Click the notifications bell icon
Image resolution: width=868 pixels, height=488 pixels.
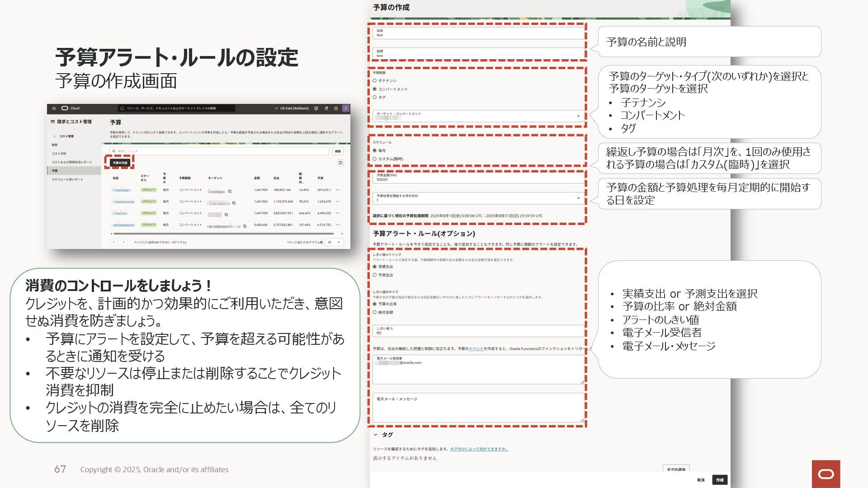click(326, 108)
